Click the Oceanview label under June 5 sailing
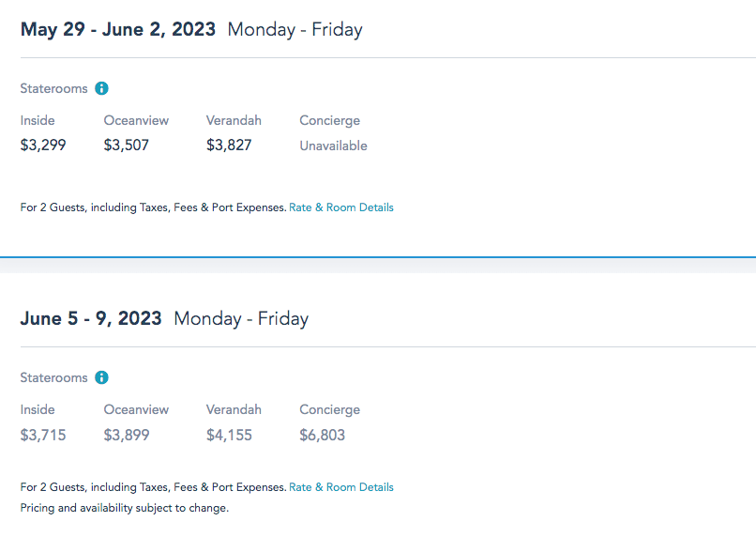The height and width of the screenshot is (537, 756). tap(136, 409)
